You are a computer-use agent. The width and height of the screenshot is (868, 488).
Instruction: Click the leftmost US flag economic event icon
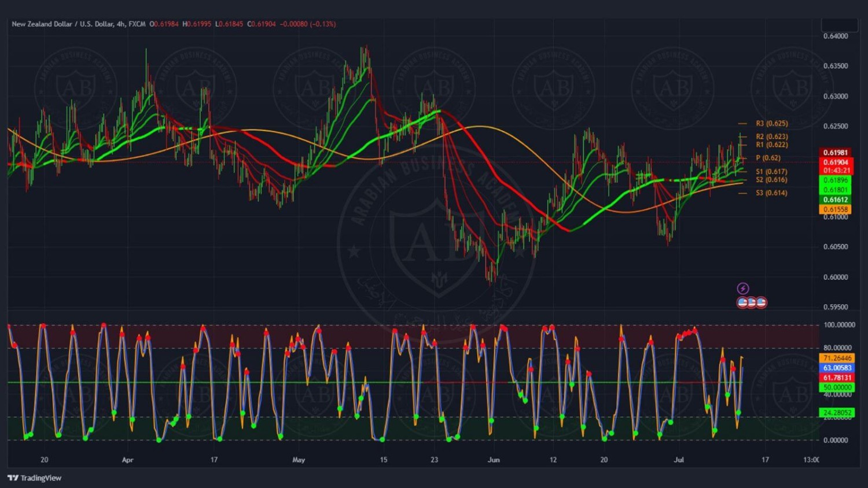point(742,302)
